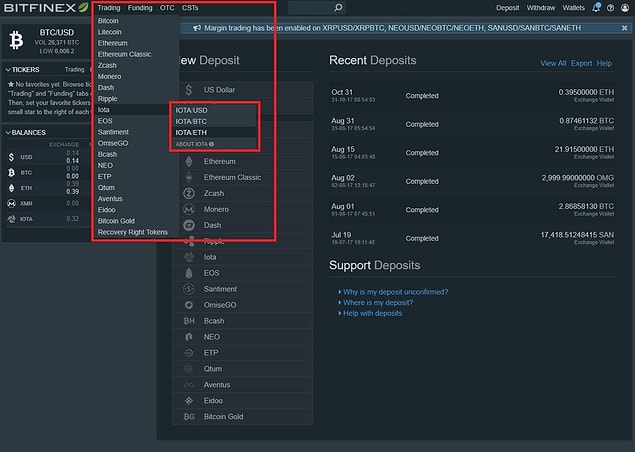
Task: Click the megaphone announcement icon
Action: [197, 28]
